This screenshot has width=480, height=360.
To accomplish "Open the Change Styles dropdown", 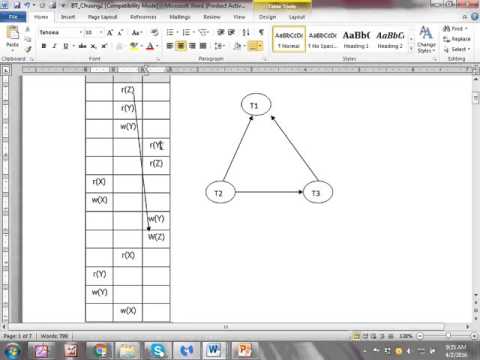I will (x=426, y=39).
